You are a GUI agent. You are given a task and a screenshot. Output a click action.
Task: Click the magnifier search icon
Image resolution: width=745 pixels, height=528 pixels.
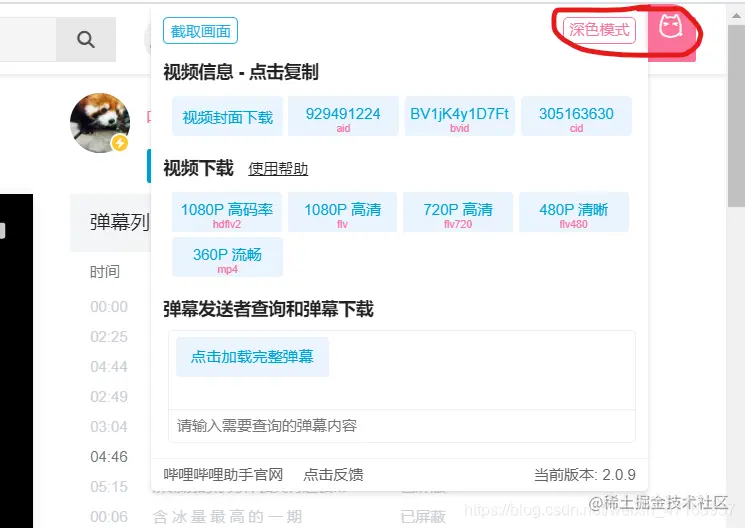(86, 39)
